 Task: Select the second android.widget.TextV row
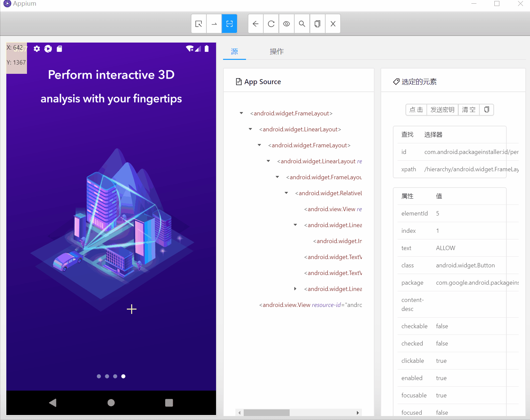pos(333,273)
